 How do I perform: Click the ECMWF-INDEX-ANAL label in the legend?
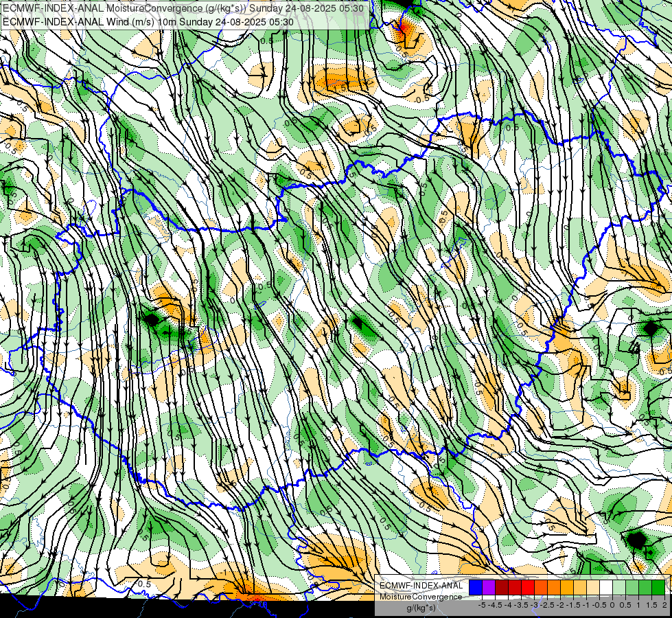coord(421,586)
